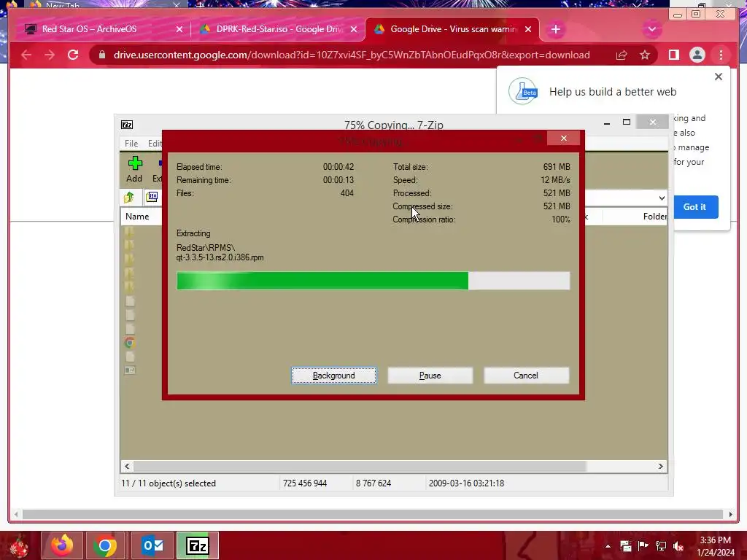This screenshot has width=747, height=560.
Task: Switch to DPRK-Red-Star.iso Google Drive tab
Action: [x=279, y=29]
